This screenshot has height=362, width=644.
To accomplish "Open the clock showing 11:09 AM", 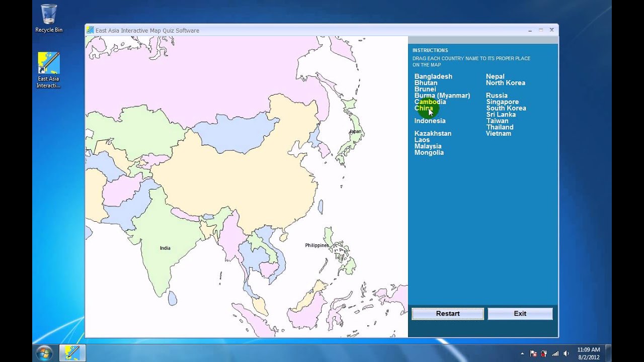I will point(588,353).
